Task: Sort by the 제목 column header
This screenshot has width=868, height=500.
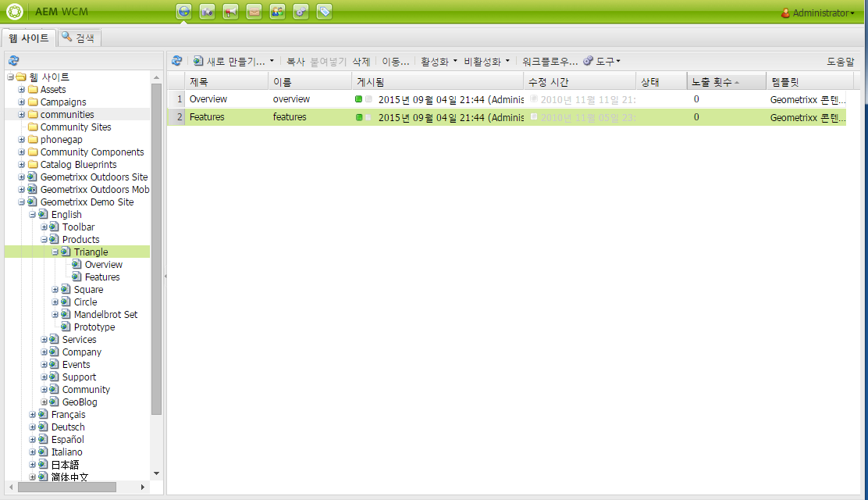Action: (x=226, y=82)
